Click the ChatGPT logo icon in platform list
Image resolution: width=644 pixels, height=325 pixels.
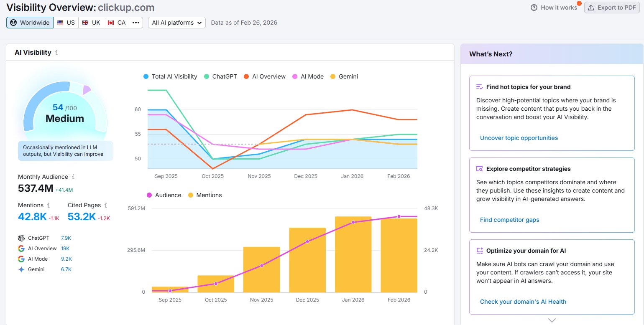pyautogui.click(x=21, y=238)
